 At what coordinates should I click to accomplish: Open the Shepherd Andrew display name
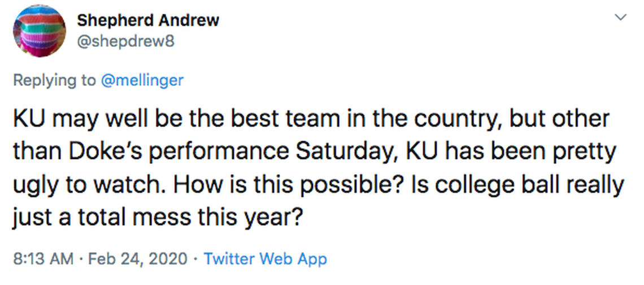pos(147,20)
